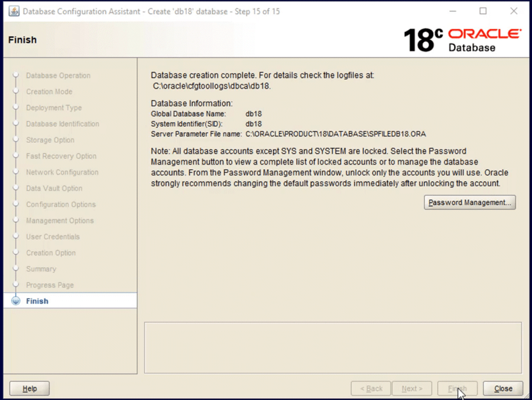
Task: Click the 'Database Information:' heading
Action: tap(192, 103)
